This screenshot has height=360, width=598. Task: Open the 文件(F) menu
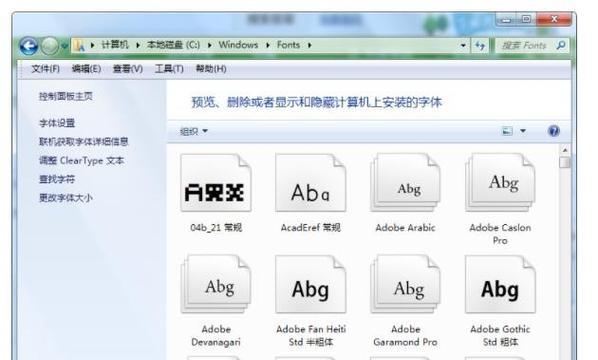tap(45, 69)
